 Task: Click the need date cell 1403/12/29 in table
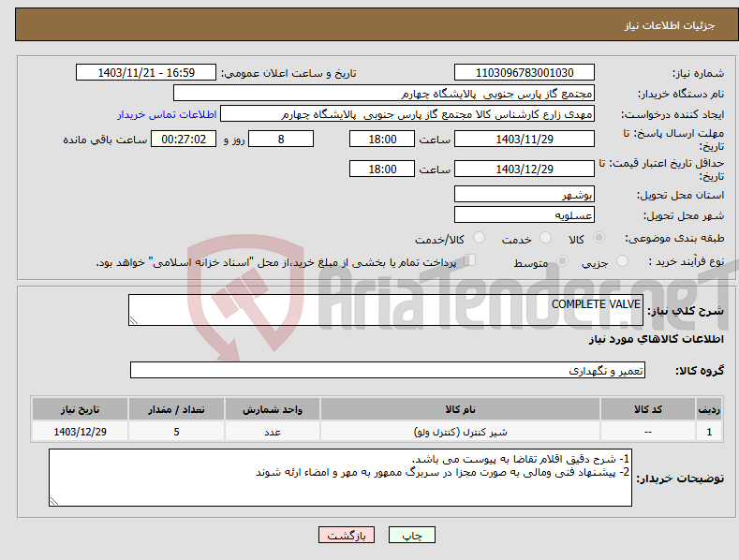tap(81, 432)
